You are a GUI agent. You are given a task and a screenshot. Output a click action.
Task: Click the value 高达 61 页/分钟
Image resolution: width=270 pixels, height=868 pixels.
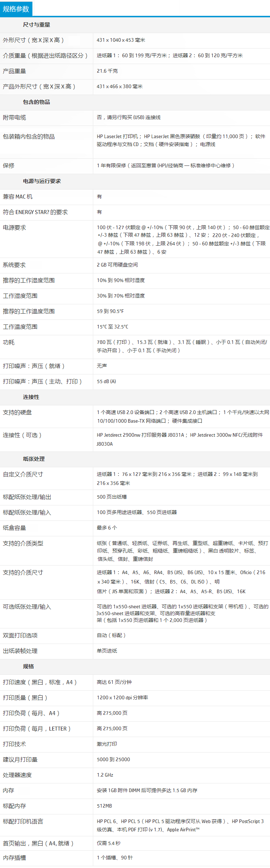pos(114,682)
